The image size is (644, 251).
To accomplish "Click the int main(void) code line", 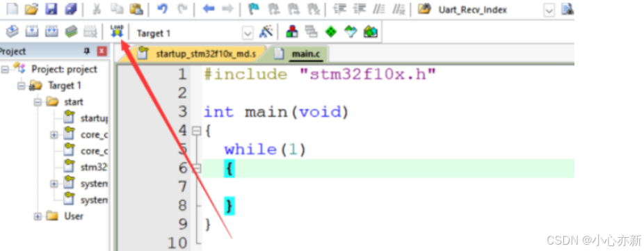I will [276, 112].
